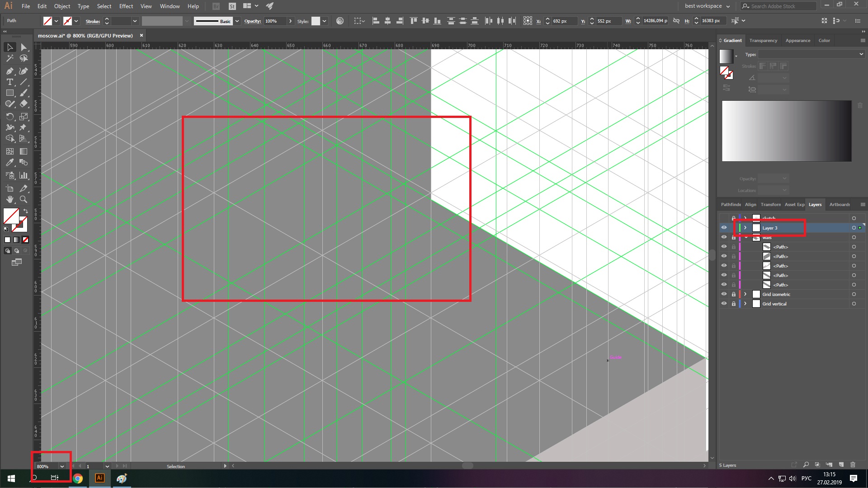This screenshot has width=868, height=488.
Task: Select the Selection (black arrow) tool
Action: 10,47
